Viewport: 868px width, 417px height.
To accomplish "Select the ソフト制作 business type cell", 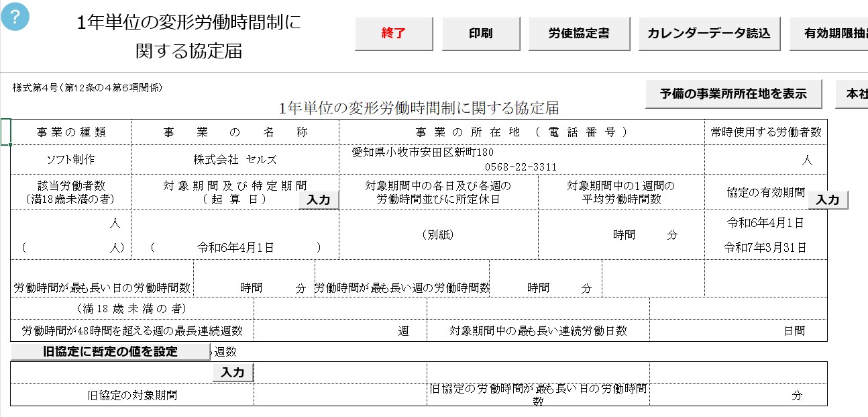I will click(71, 160).
